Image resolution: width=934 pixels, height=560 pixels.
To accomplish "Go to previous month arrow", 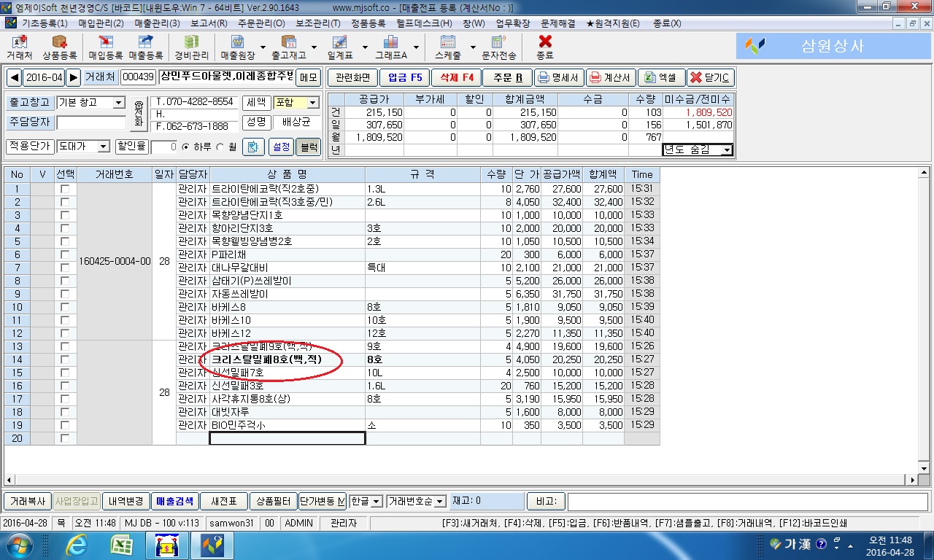I will [14, 77].
